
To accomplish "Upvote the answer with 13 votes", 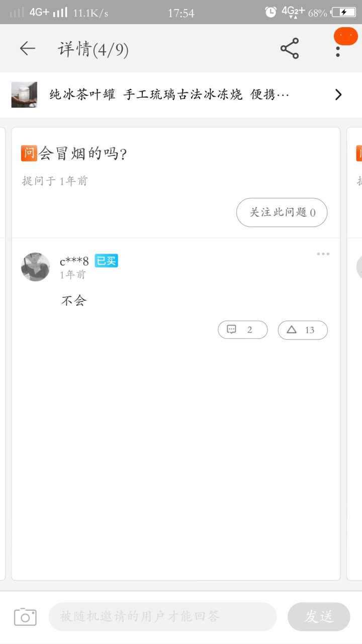I will click(x=302, y=330).
